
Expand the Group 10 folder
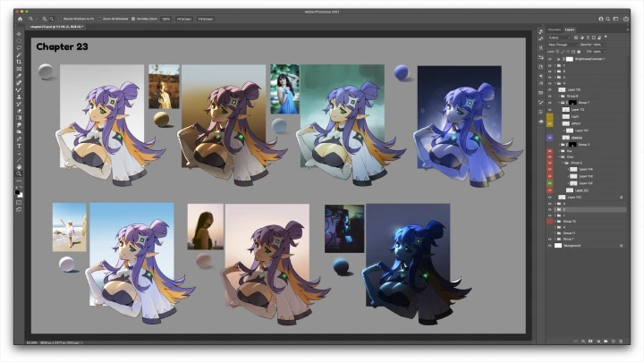(555, 222)
